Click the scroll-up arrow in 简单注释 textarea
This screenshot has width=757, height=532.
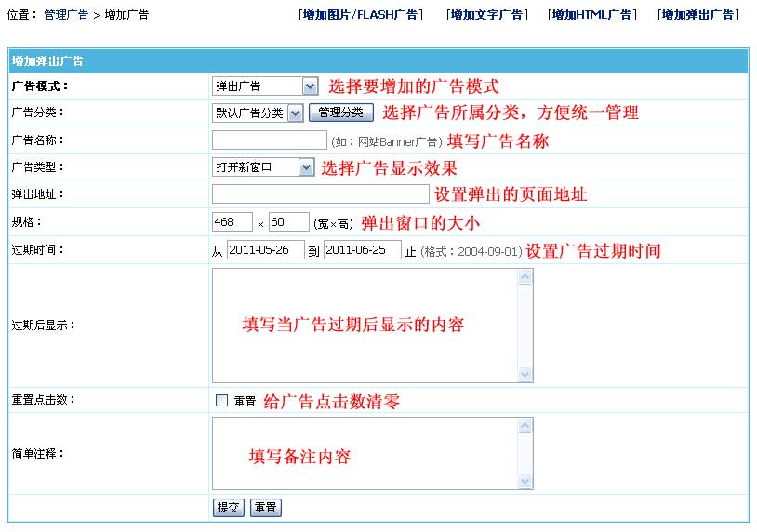(525, 426)
